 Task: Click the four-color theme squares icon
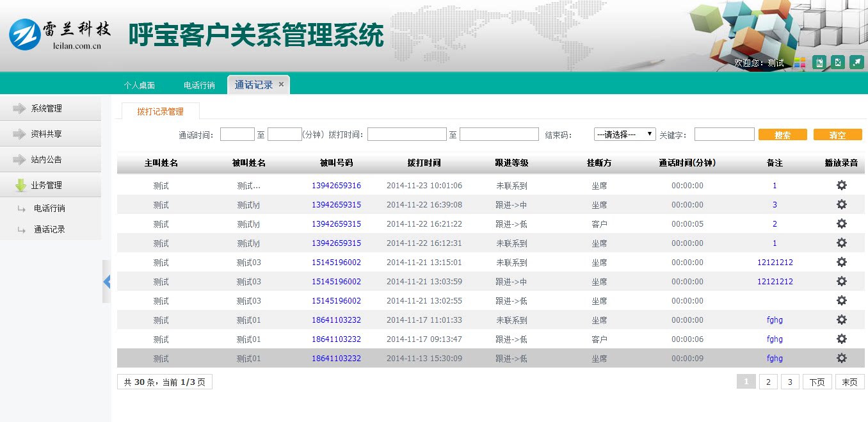click(x=800, y=63)
